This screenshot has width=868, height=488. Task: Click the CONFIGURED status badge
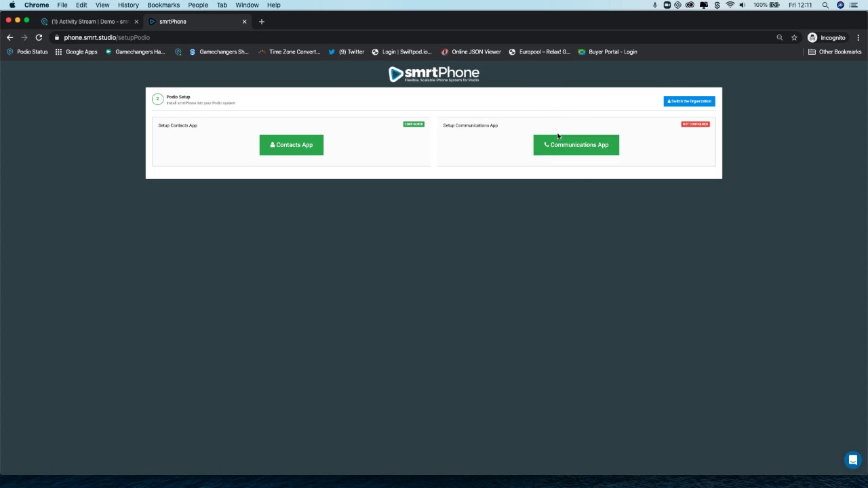(414, 124)
